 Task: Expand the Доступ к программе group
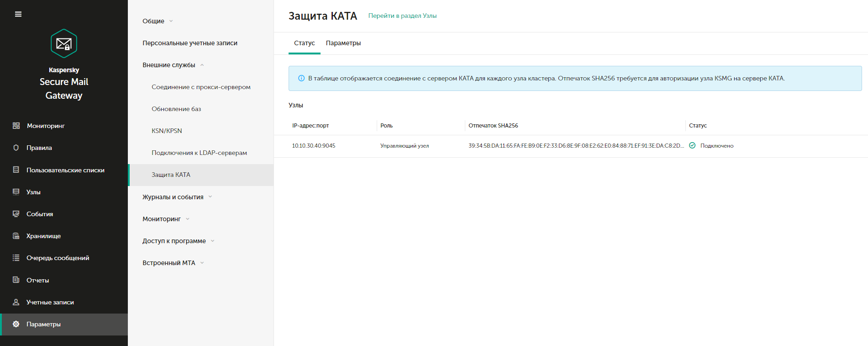178,241
